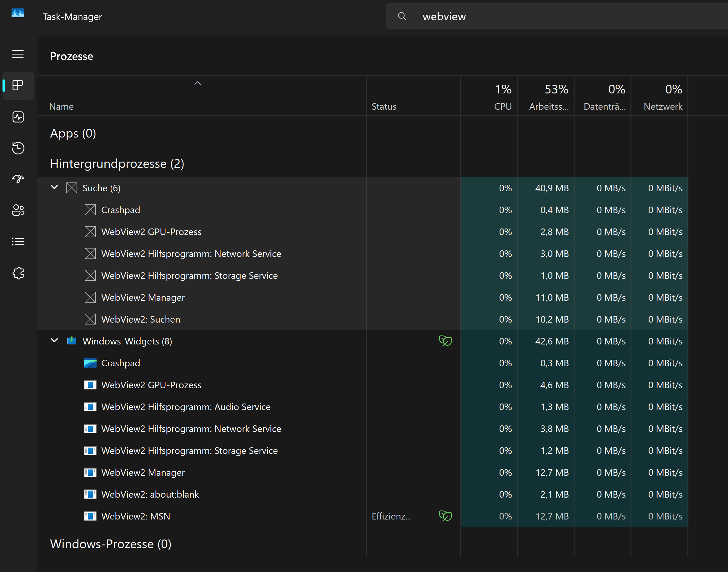728x572 pixels.
Task: Open Services puzzle-piece sidebar icon
Action: tap(18, 273)
